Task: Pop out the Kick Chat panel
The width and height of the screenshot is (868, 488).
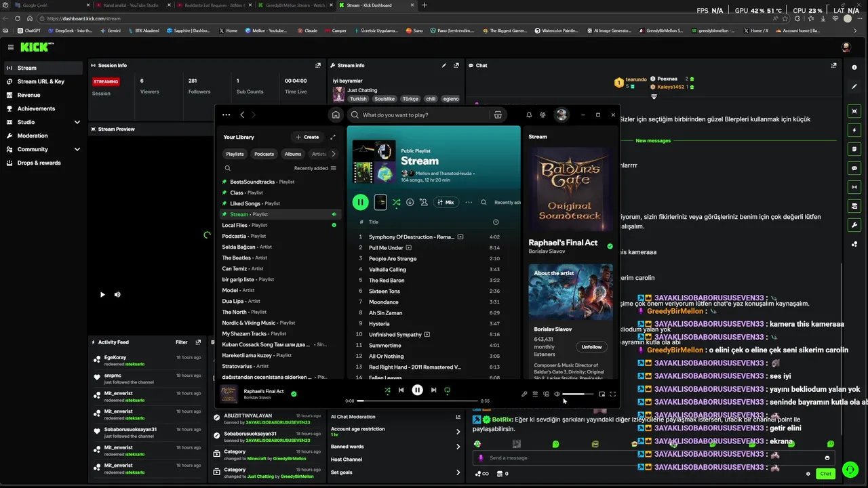Action: [834, 66]
